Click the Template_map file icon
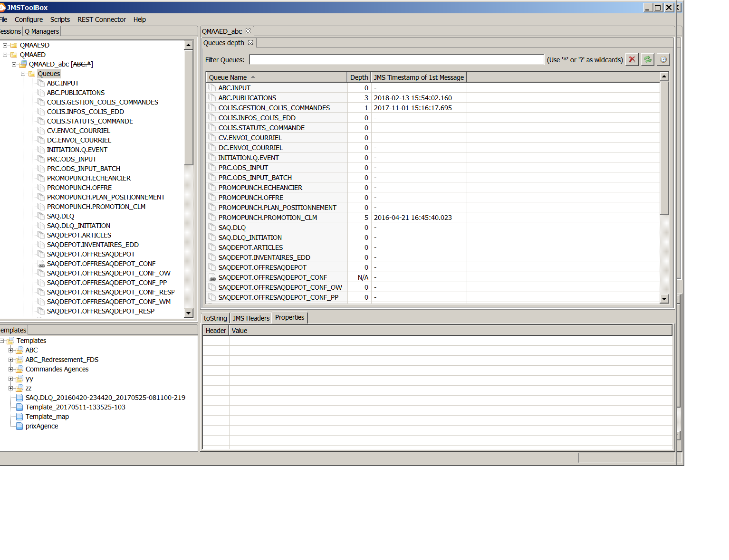Viewport: 729px width, 560px height. (19, 417)
